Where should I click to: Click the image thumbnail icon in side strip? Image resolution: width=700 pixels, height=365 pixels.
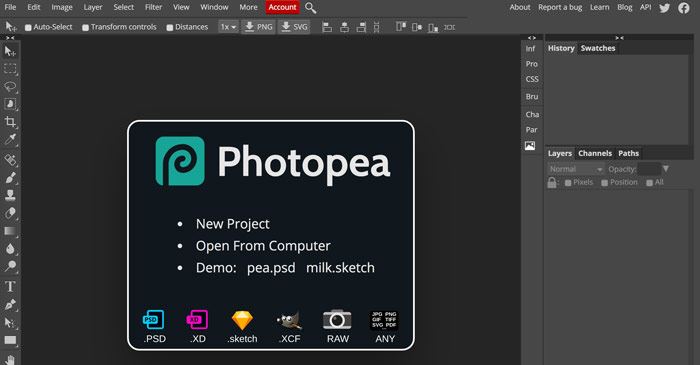[x=530, y=146]
